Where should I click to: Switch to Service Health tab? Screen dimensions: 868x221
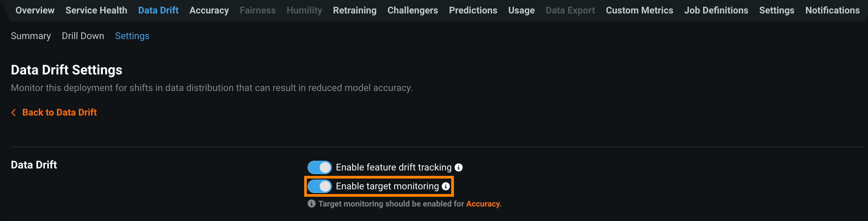point(96,10)
